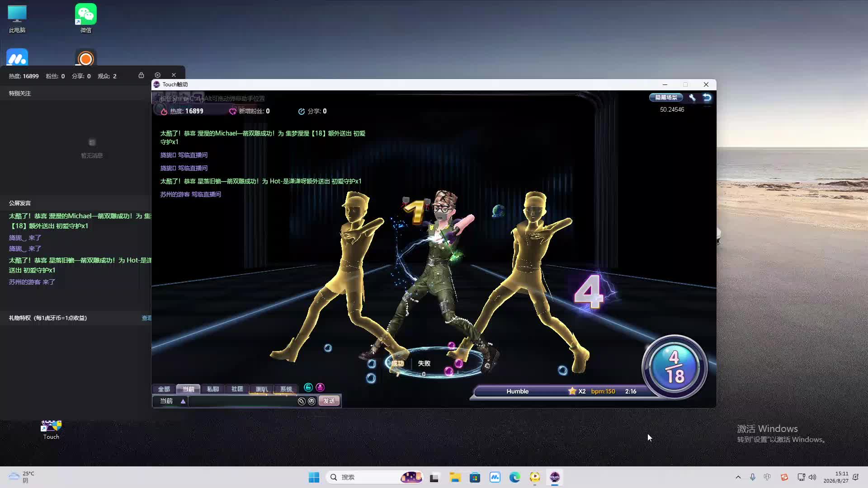Image resolution: width=868 pixels, height=488 pixels.
Task: Click the chat message input field
Action: pyautogui.click(x=242, y=401)
